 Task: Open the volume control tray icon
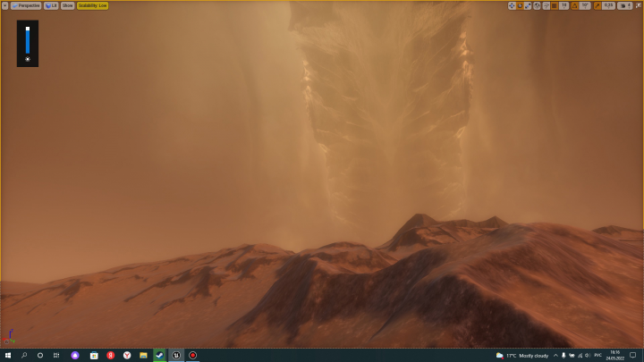(588, 356)
